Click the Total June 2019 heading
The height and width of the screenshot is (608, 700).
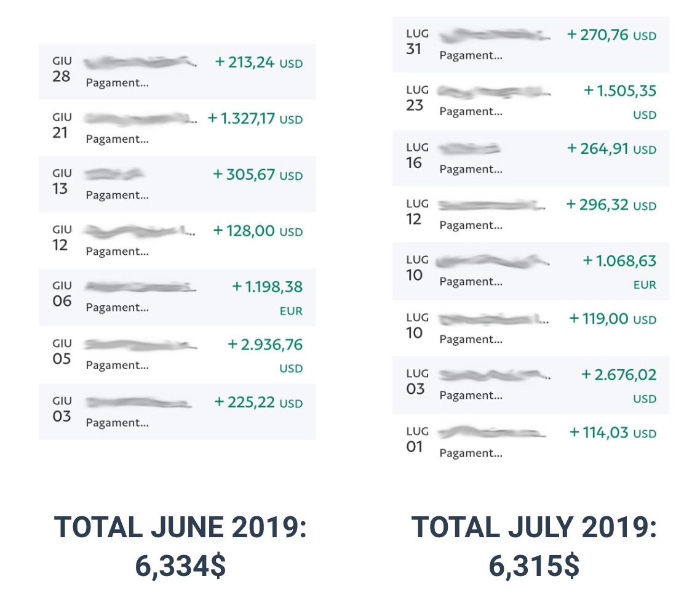pyautogui.click(x=180, y=528)
